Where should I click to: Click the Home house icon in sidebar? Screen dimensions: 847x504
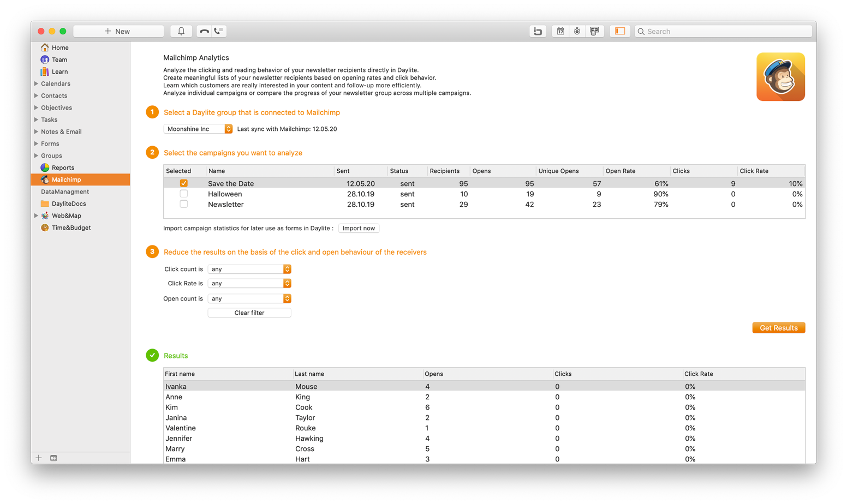45,47
